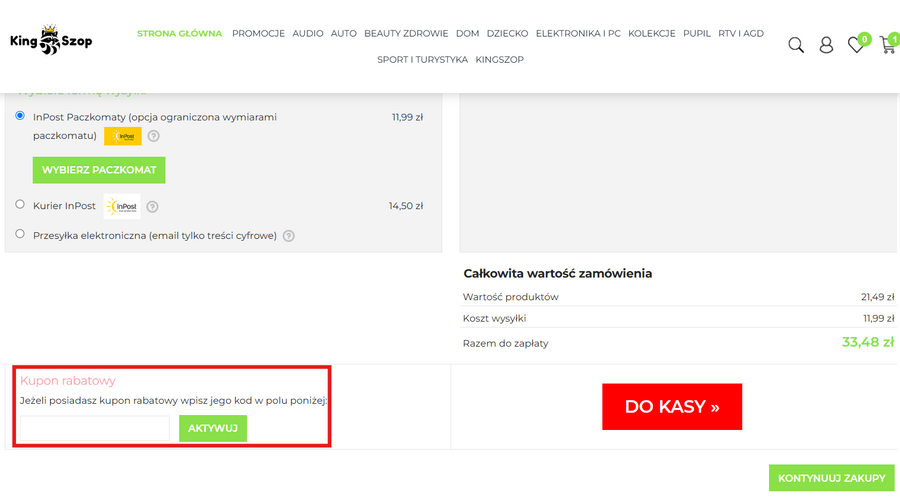
Task: Open the user account icon
Action: click(x=826, y=45)
